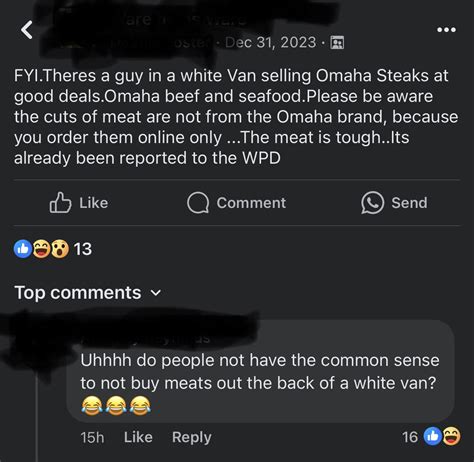Open the post's laughing reaction emoji
The height and width of the screenshot is (462, 474).
click(41, 249)
